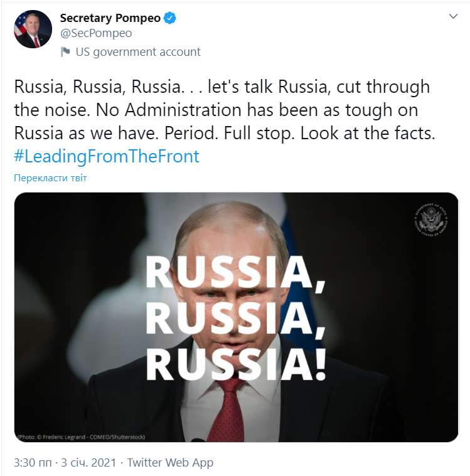Open the tweet options chevron menu
This screenshot has width=470, height=476.
coord(454,17)
